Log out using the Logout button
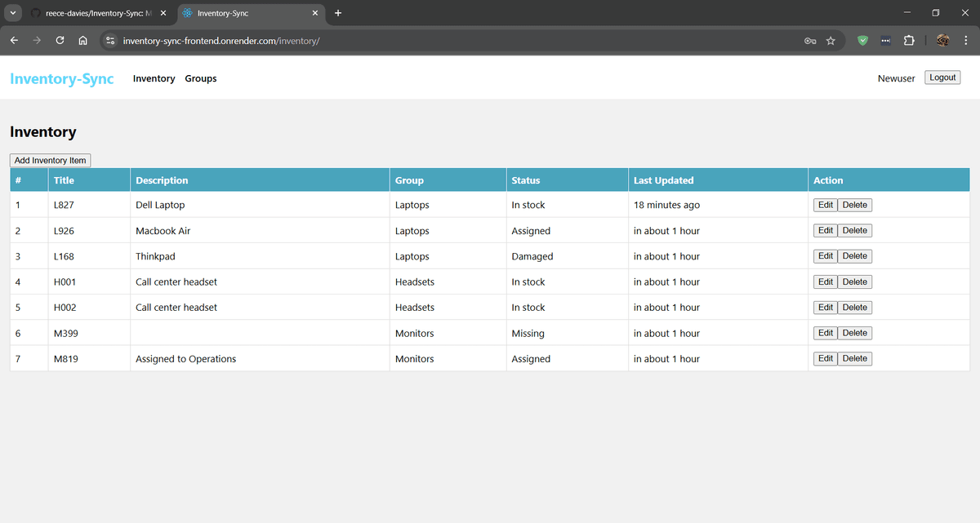The image size is (980, 523). [942, 78]
